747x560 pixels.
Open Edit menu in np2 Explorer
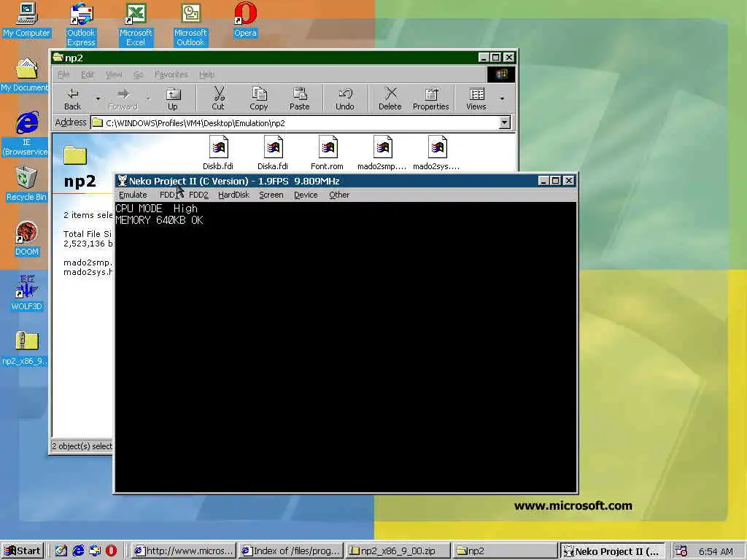pos(88,74)
